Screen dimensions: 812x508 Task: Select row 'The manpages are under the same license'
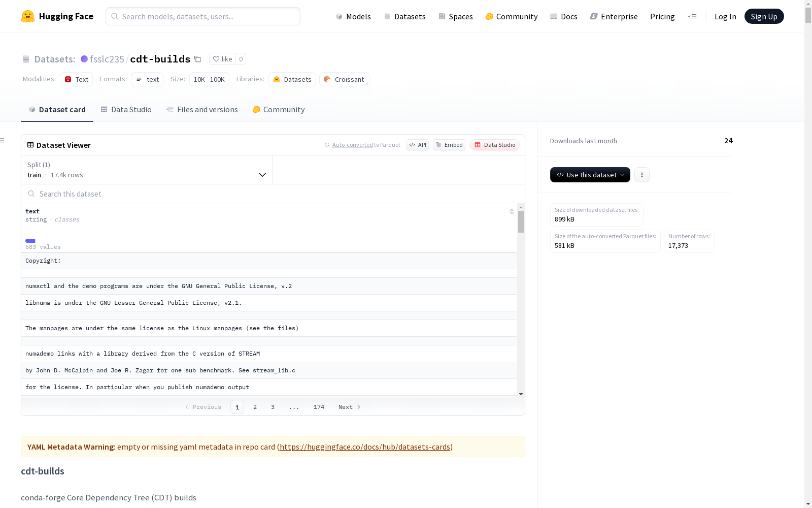pos(269,328)
